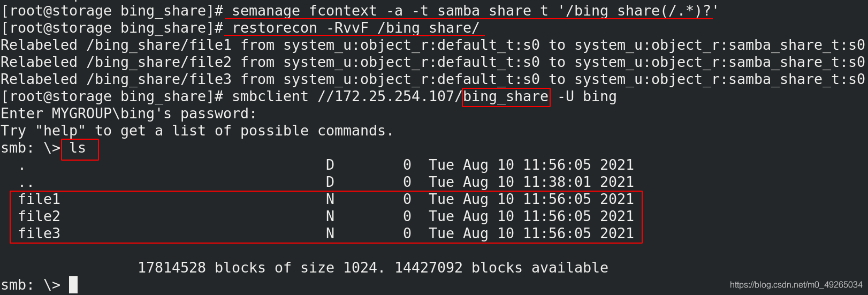The height and width of the screenshot is (295, 868).
Task: Select the Relabeled /bing_share/file1 line
Action: [433, 45]
